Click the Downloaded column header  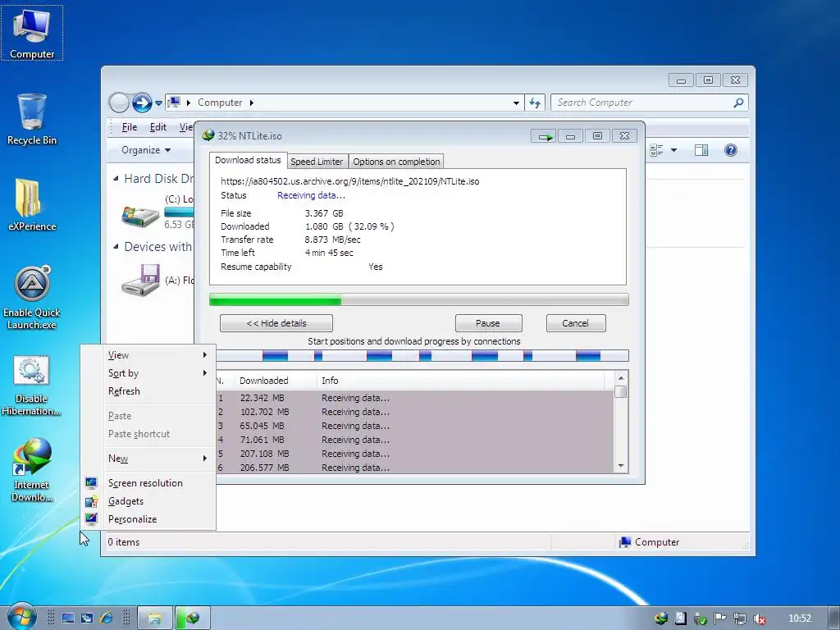click(276, 381)
